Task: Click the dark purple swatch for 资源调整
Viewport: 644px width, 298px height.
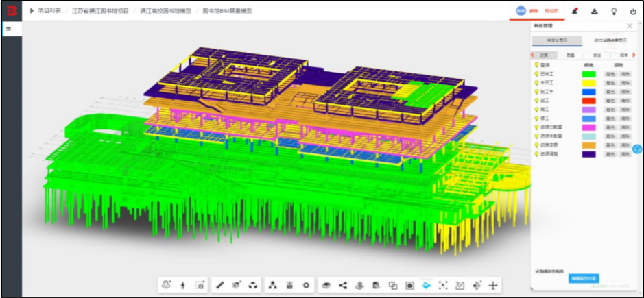Action: point(588,154)
